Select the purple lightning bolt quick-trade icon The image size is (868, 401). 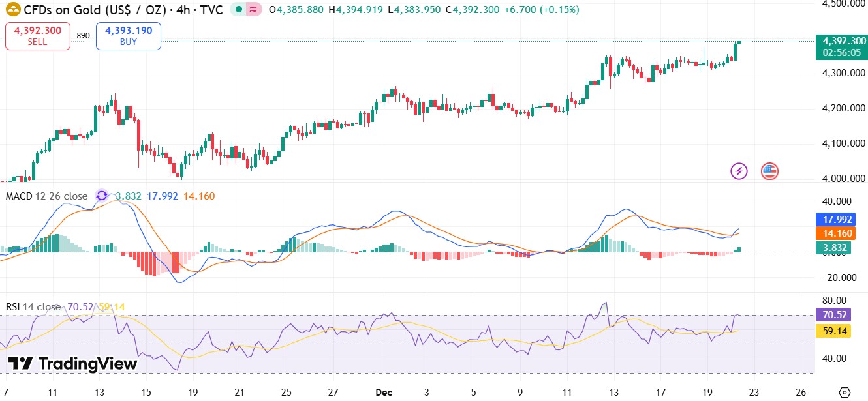tap(738, 171)
